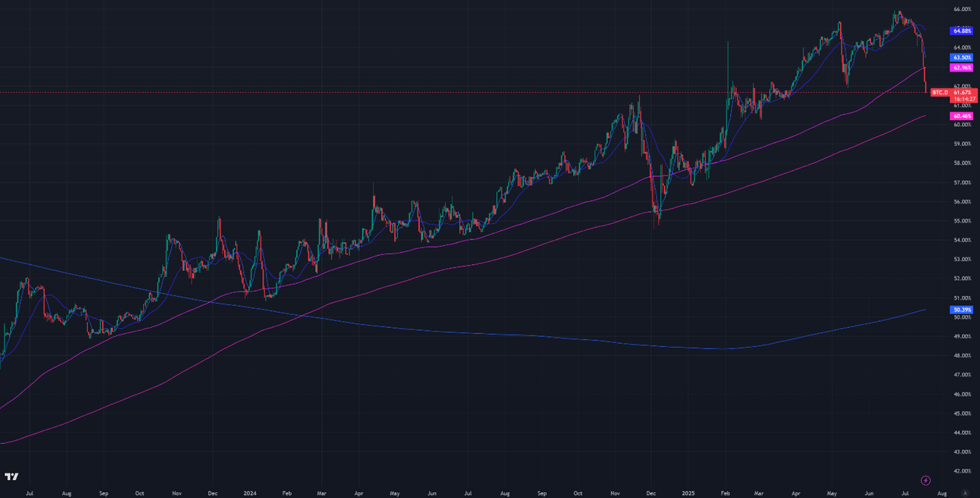Click the 2025 year label on time axis
The image size is (980, 498).
[x=687, y=493]
